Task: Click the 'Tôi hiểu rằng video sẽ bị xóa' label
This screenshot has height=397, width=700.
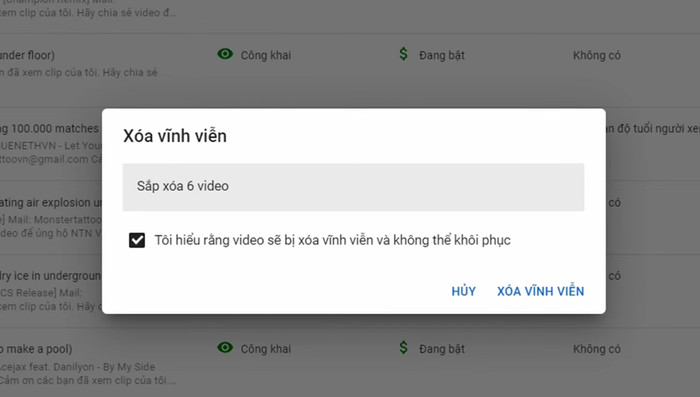Action: tap(332, 240)
